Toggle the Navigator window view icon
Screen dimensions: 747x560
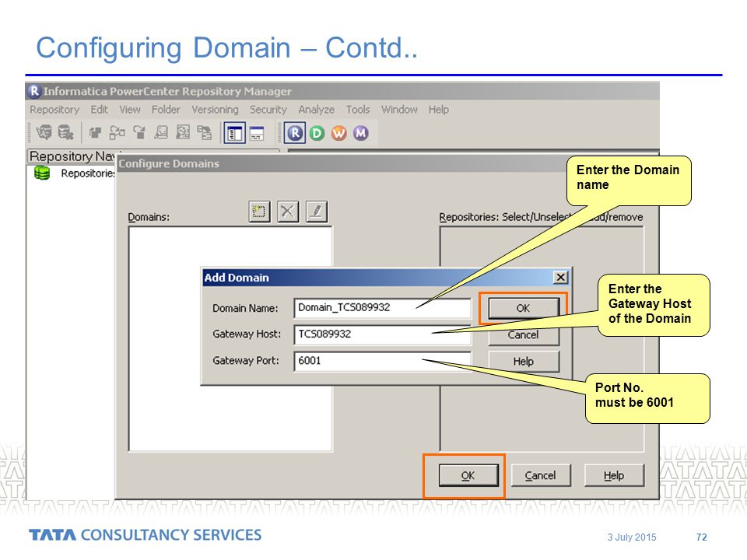pyautogui.click(x=234, y=133)
